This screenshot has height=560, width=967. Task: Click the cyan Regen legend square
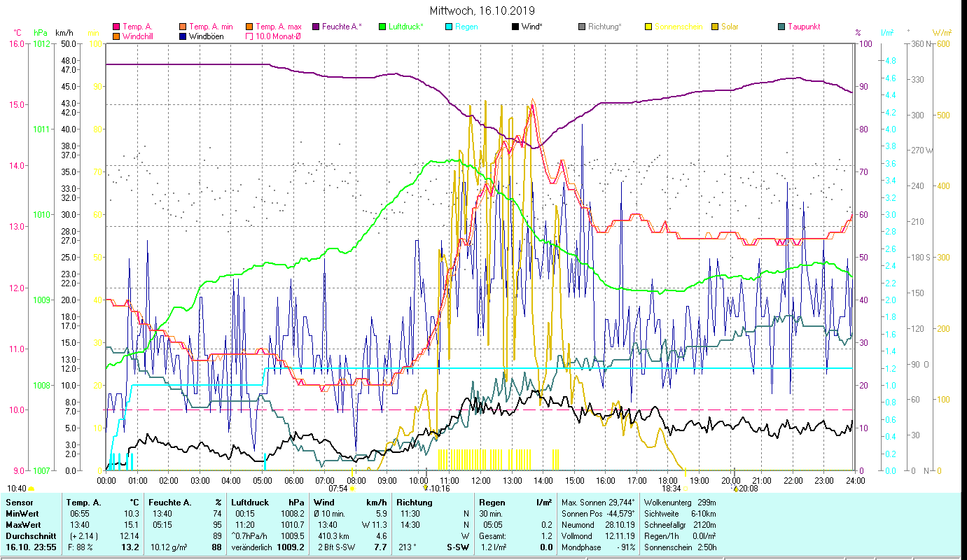[x=449, y=27]
